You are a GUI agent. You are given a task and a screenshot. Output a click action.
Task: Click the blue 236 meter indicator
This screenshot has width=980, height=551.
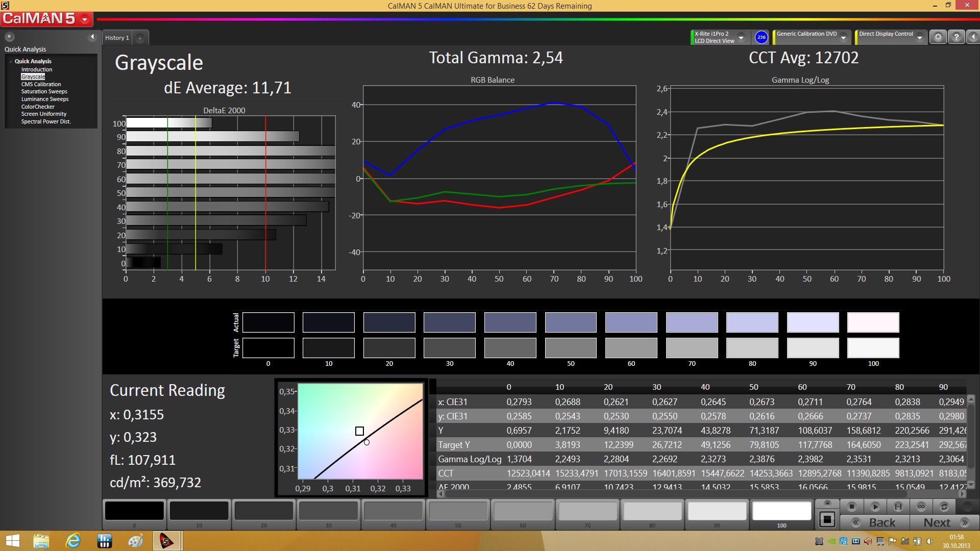(x=761, y=37)
